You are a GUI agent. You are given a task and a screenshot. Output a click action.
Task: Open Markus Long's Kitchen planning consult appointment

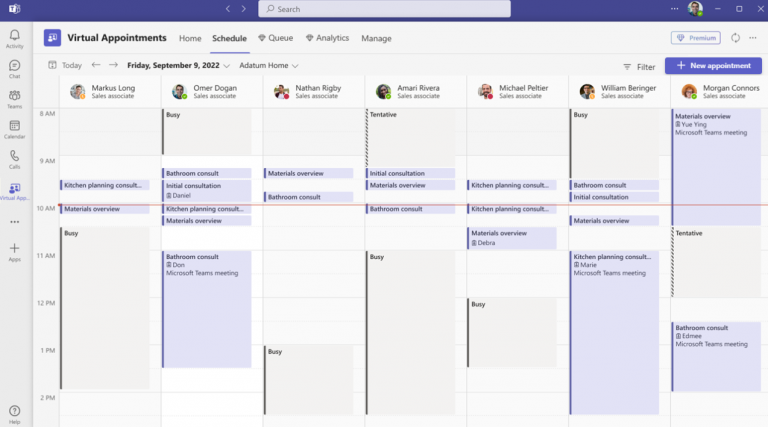105,185
